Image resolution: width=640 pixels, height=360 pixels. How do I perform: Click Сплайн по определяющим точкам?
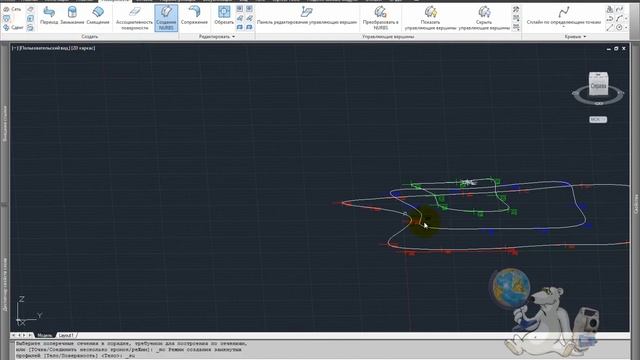pyautogui.click(x=564, y=15)
